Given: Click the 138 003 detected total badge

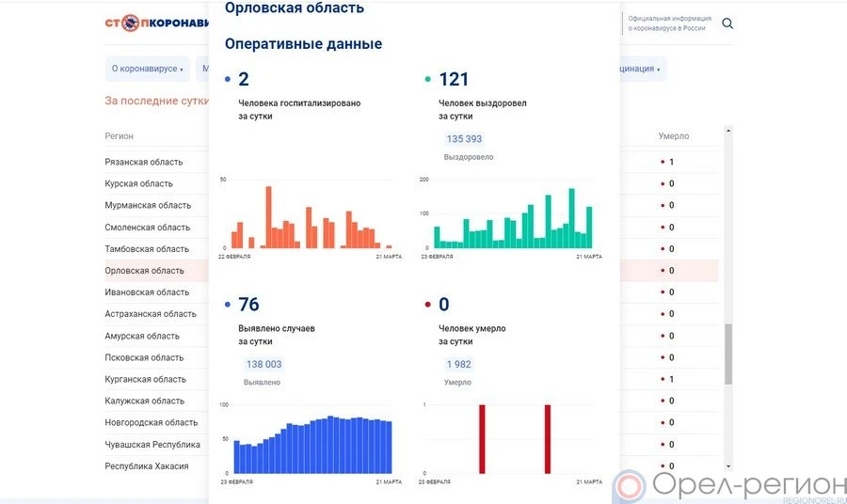Looking at the screenshot, I should [x=264, y=364].
